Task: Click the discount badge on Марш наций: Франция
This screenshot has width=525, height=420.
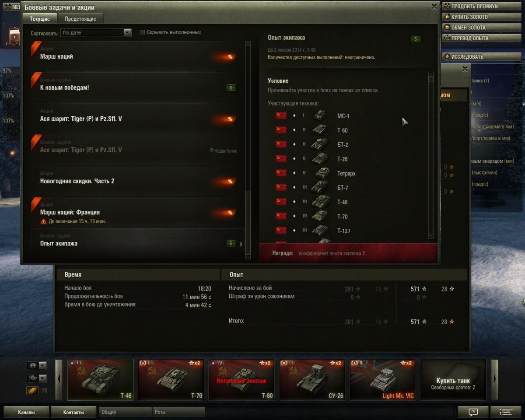Action: click(x=230, y=213)
